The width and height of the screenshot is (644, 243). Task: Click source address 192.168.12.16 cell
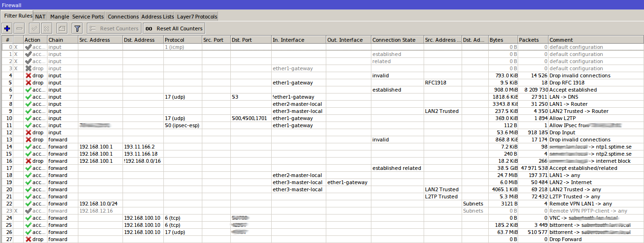click(x=100, y=211)
